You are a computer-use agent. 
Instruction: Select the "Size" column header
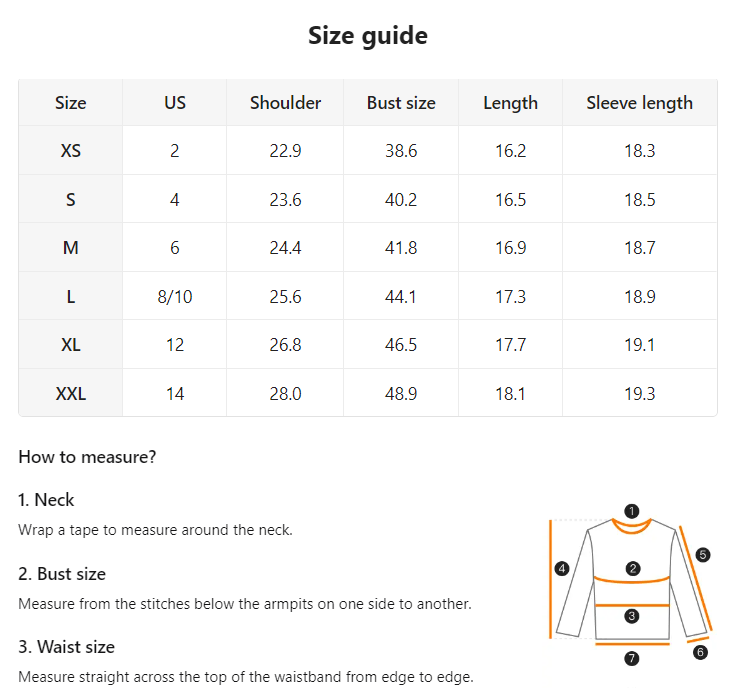tap(71, 103)
